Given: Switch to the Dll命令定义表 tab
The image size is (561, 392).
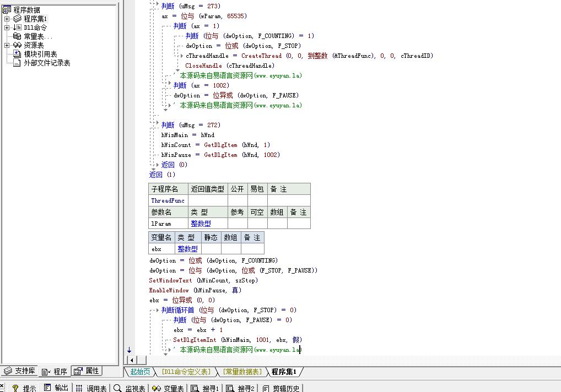Looking at the screenshot, I should (x=186, y=372).
